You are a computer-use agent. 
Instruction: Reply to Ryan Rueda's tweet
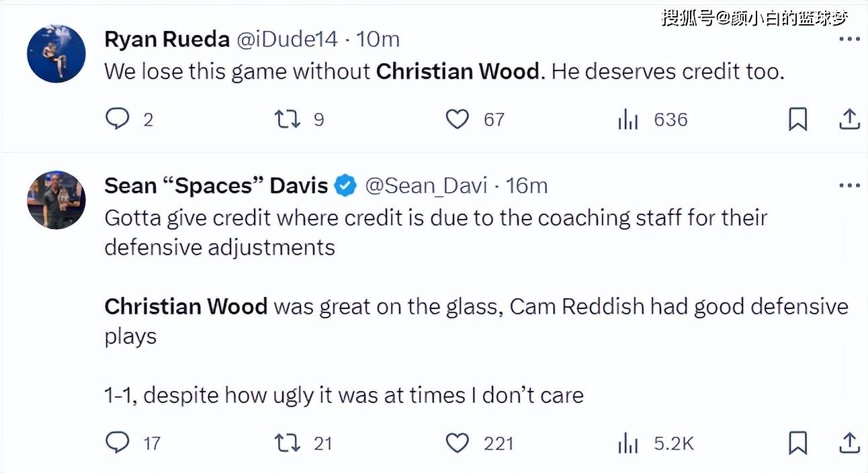click(x=118, y=120)
